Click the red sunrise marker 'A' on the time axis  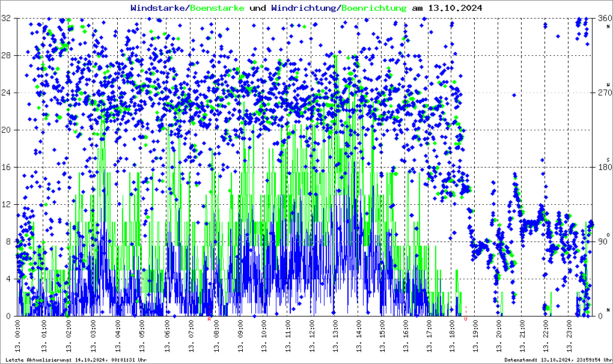point(209,319)
